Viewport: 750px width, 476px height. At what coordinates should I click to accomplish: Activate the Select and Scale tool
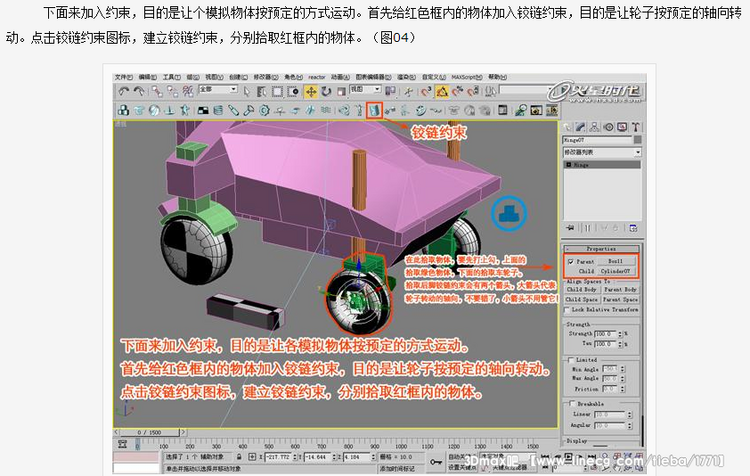342,91
